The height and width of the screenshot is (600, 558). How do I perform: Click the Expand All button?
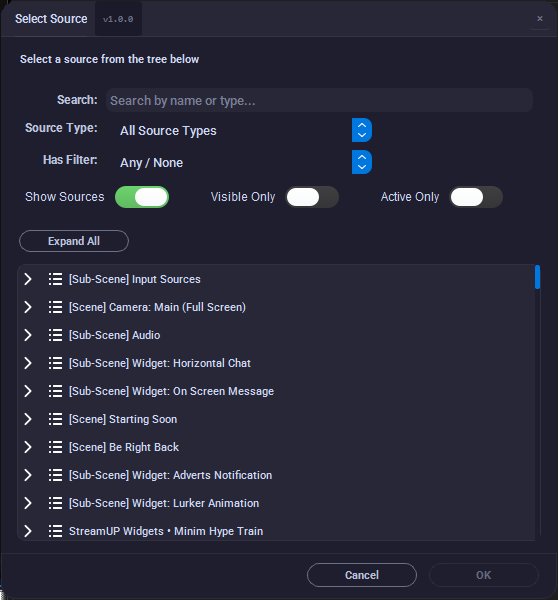pos(74,241)
